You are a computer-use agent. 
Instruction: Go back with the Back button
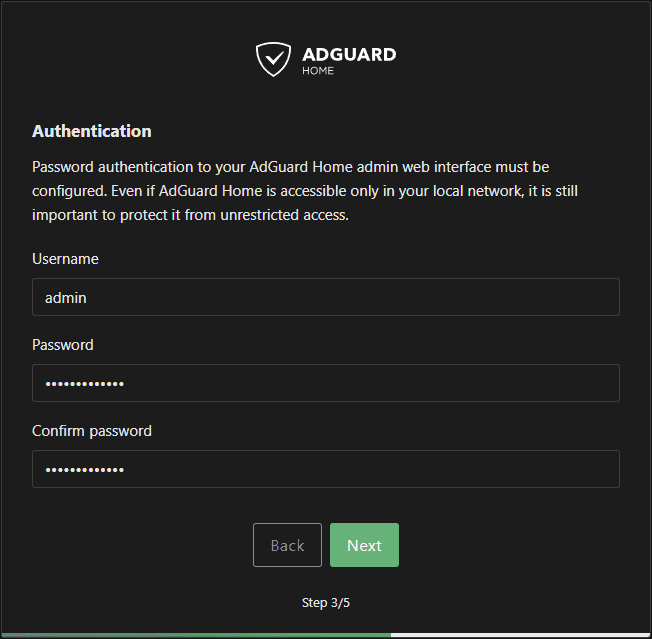[287, 545]
